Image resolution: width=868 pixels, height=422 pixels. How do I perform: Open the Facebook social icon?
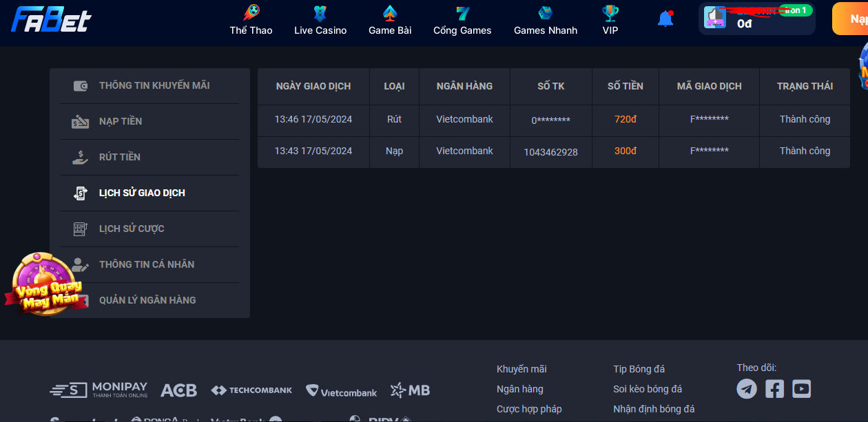coord(774,389)
